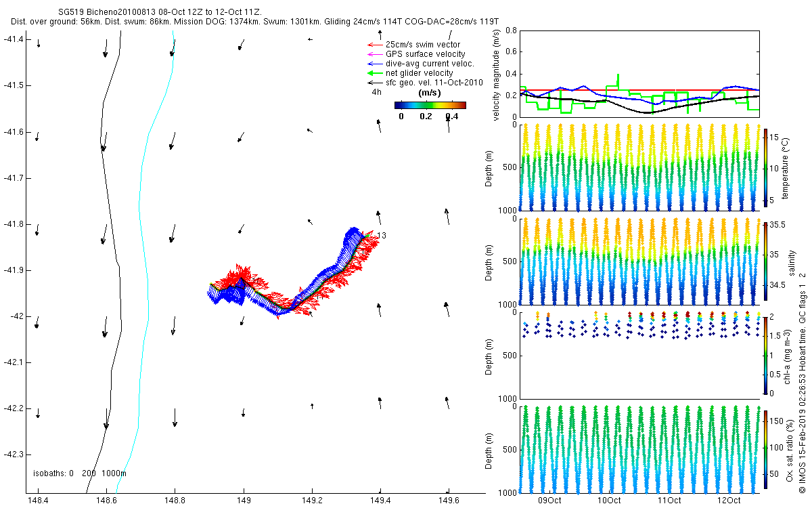
Task: Click the green net glider velocity legend arrow
Action: [376, 73]
